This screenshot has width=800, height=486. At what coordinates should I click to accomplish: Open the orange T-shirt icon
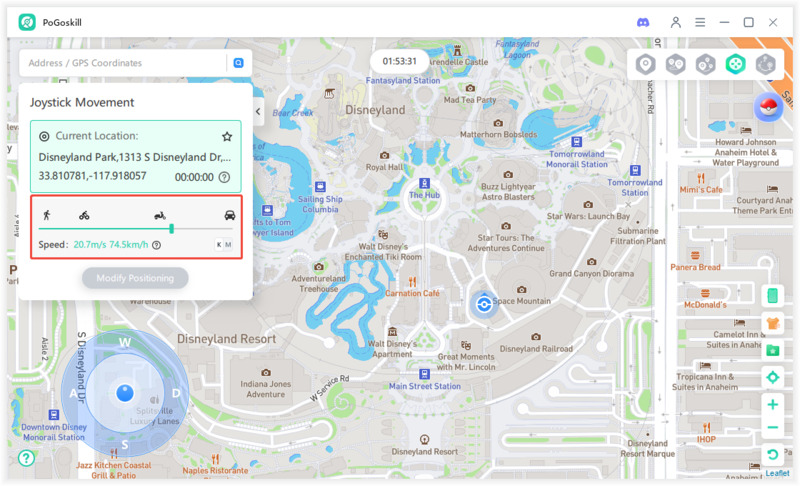772,323
